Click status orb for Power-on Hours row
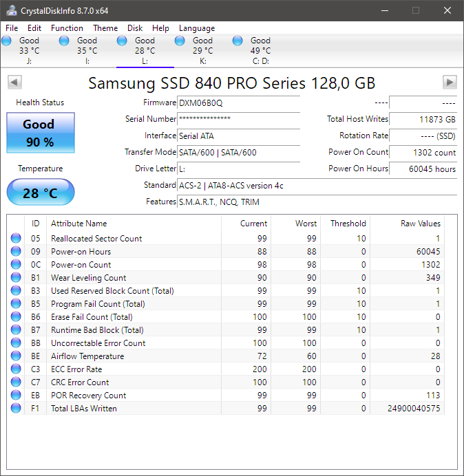Screen dimensions: 464x476 [x=16, y=251]
